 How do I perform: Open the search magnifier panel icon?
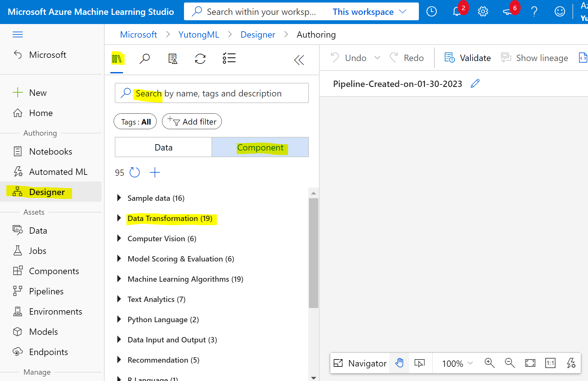coord(144,58)
